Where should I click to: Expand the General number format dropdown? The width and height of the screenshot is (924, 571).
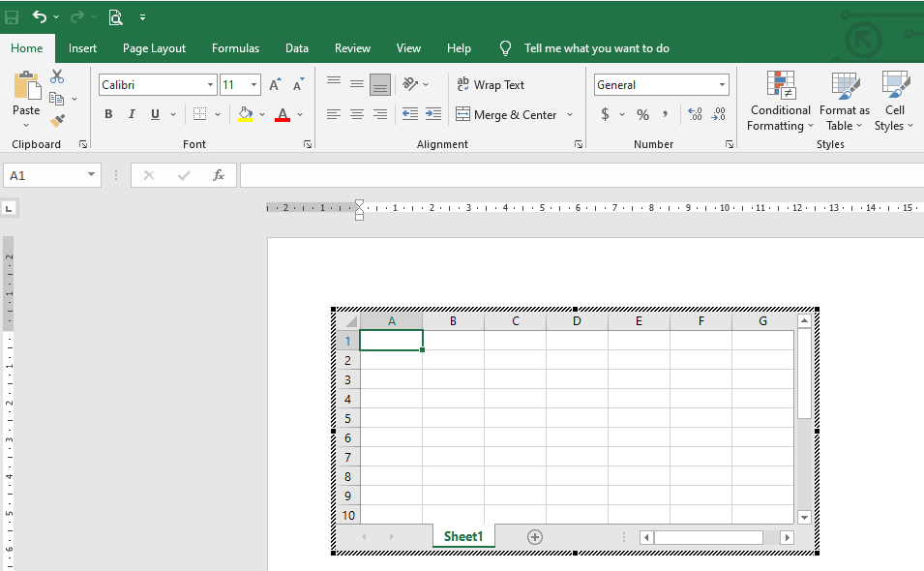click(722, 85)
